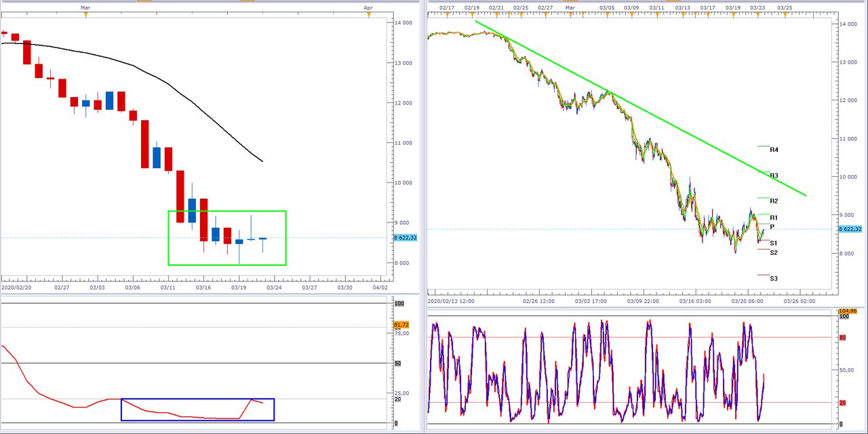Click the green descending trendline
This screenshot has width=868, height=434.
641,108
